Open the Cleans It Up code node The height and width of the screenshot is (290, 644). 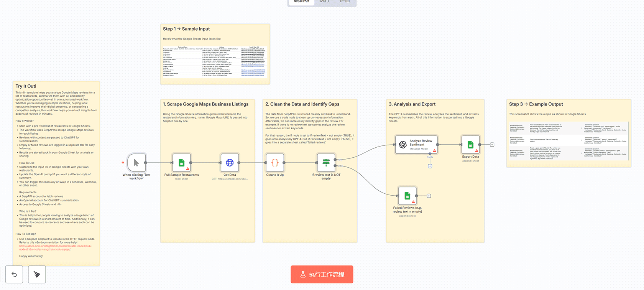pos(275,163)
